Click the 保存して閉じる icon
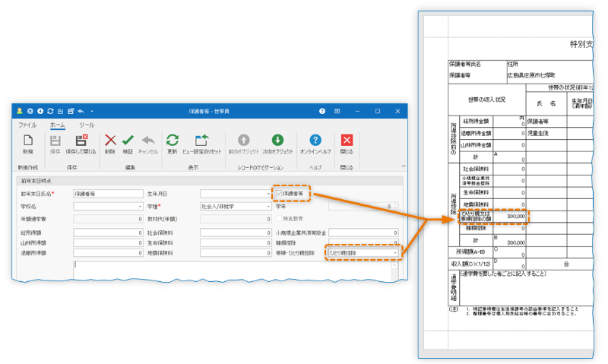 pyautogui.click(x=80, y=141)
